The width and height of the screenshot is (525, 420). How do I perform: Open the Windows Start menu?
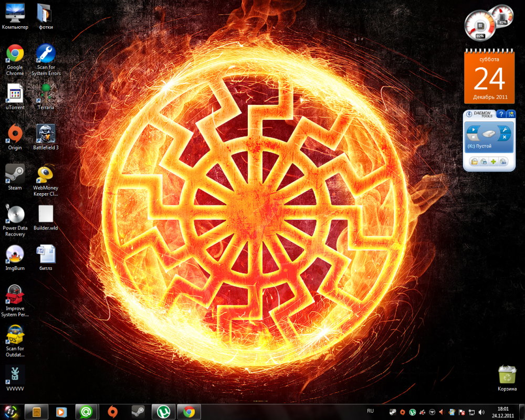click(11, 412)
